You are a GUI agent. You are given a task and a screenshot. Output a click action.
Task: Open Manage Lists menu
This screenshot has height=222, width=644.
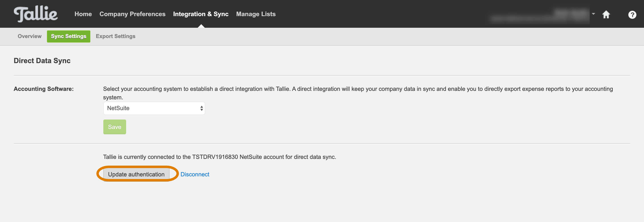tap(256, 14)
